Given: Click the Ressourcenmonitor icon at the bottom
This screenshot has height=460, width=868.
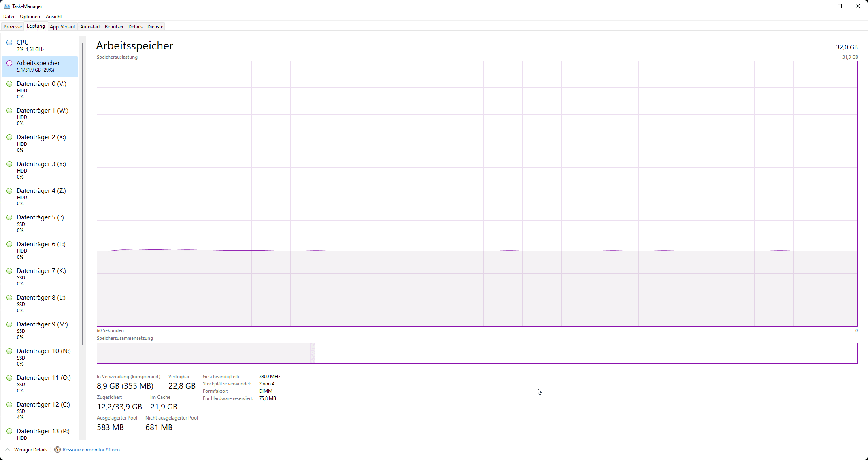Looking at the screenshot, I should tap(57, 449).
